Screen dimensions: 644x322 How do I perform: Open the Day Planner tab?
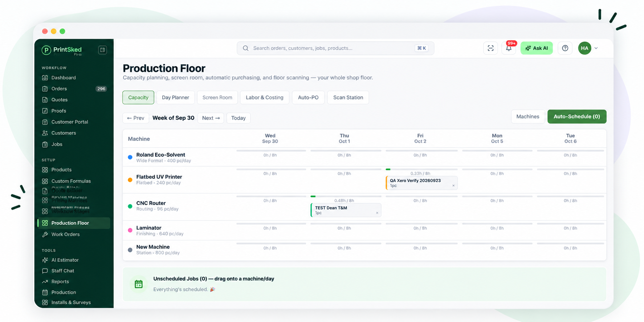[175, 97]
